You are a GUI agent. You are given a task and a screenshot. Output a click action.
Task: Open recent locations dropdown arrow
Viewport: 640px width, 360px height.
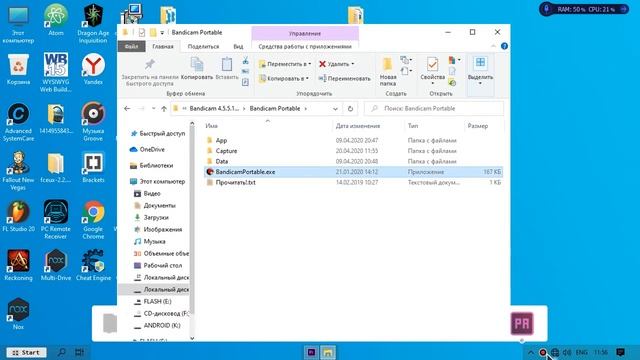(153, 109)
